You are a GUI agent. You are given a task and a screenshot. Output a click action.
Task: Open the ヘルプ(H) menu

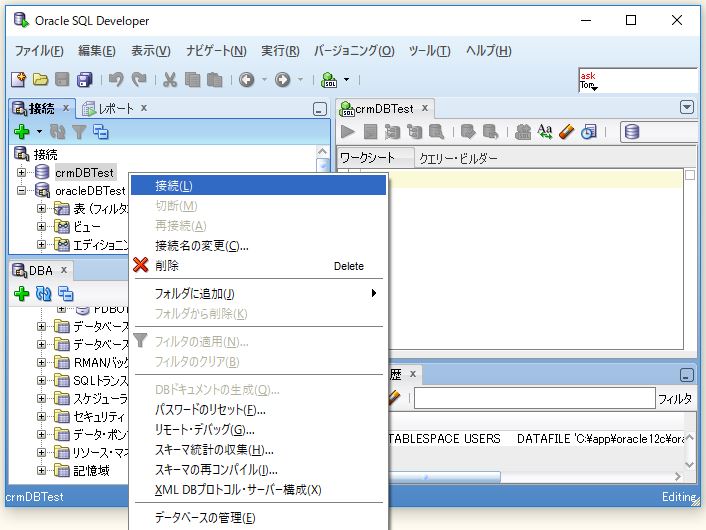[x=489, y=51]
